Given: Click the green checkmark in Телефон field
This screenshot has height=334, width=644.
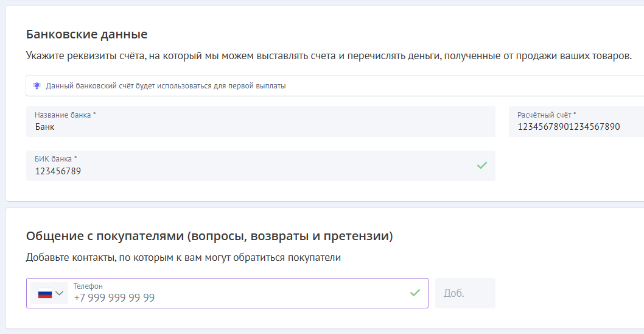Looking at the screenshot, I should [415, 293].
